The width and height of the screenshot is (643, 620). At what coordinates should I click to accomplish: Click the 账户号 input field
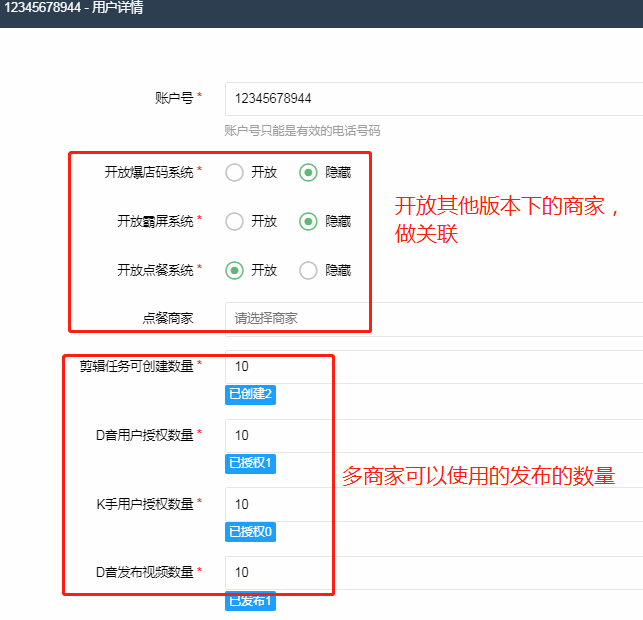(434, 99)
